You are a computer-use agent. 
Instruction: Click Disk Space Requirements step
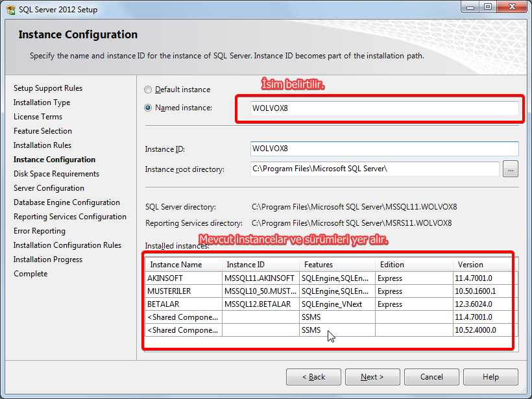tap(56, 174)
